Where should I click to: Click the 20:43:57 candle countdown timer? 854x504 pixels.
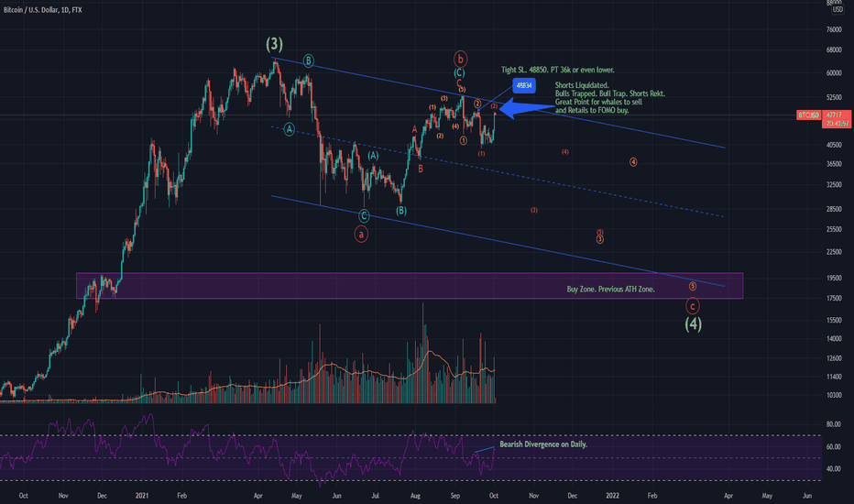click(836, 124)
